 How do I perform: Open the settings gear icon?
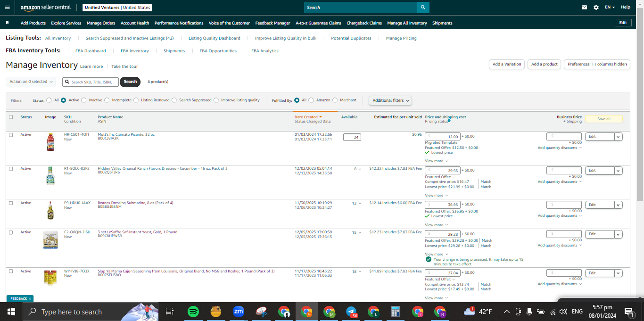click(x=596, y=8)
